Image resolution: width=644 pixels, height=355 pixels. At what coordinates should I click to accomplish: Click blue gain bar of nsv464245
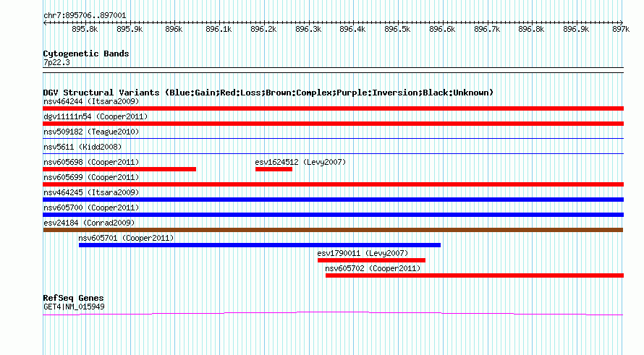(333, 200)
